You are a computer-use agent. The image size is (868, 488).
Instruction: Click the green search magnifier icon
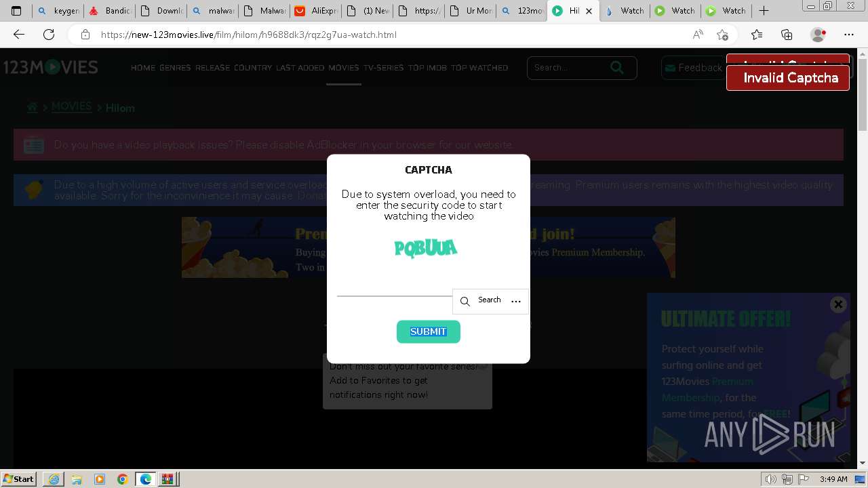[x=616, y=67]
